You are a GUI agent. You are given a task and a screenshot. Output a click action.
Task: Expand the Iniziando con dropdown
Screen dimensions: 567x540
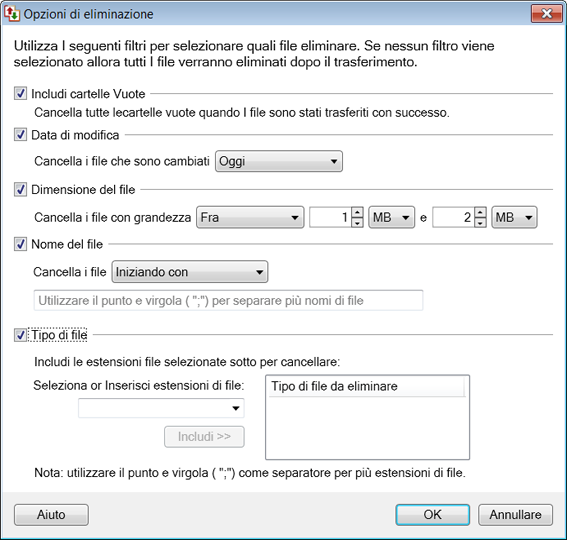point(190,272)
